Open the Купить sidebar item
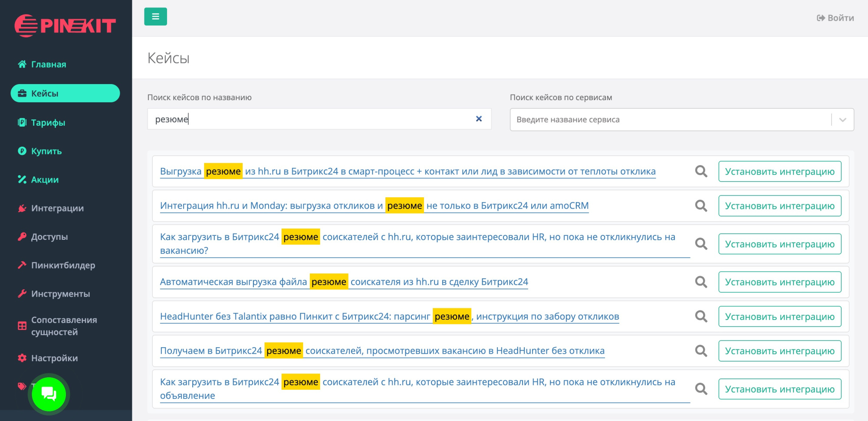This screenshot has width=868, height=421. (x=46, y=151)
